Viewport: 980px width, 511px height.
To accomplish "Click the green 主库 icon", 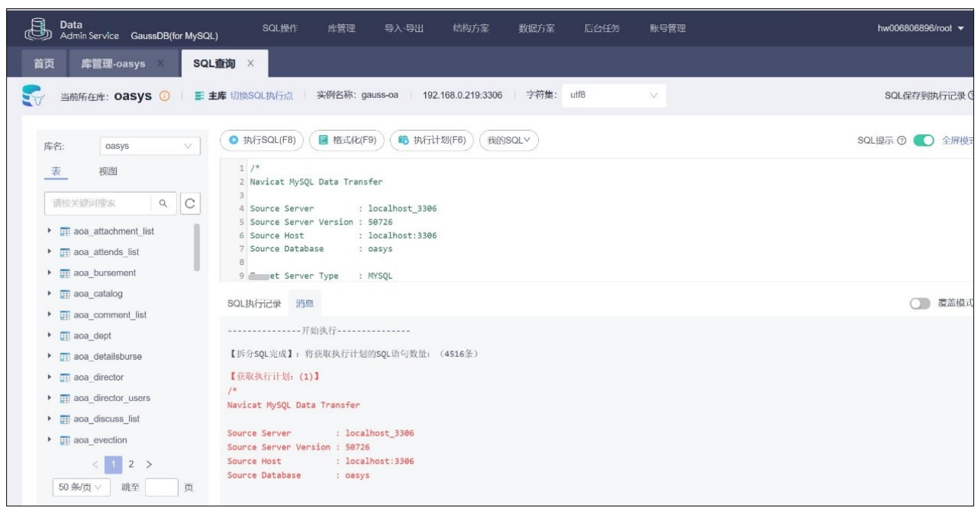I will pyautogui.click(x=200, y=96).
